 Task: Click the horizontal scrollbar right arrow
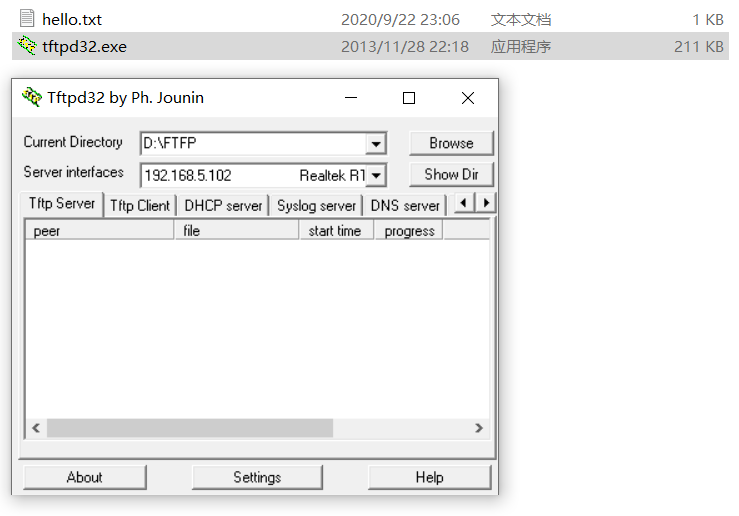(x=479, y=428)
